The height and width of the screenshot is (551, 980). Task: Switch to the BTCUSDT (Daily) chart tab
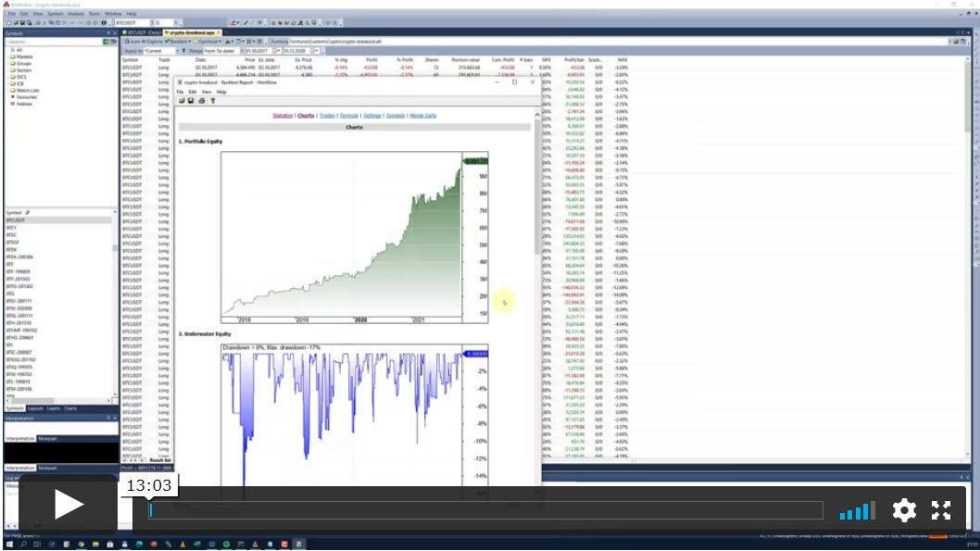click(x=141, y=32)
